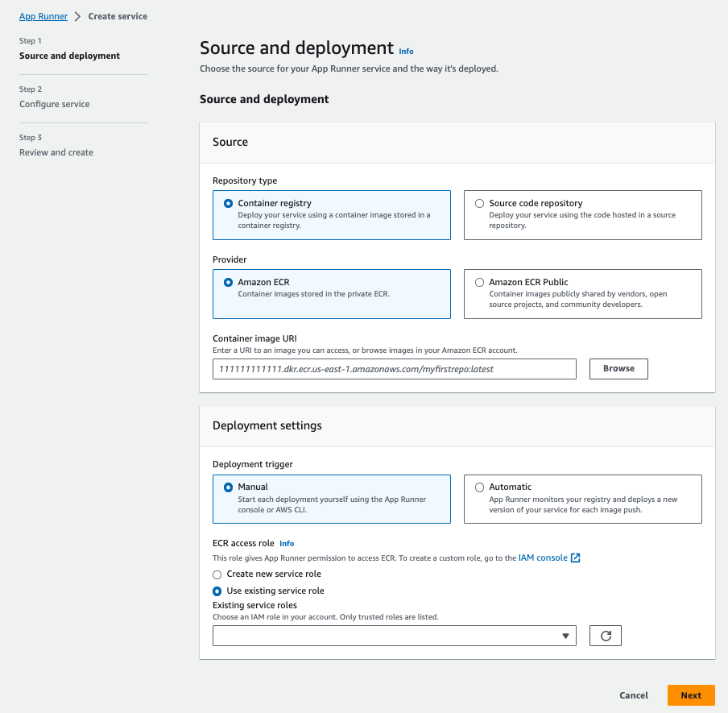Open Info link next to ECR access role
The image size is (728, 713).
click(x=287, y=544)
